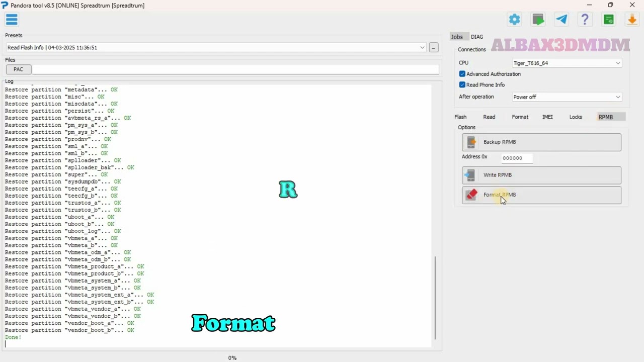Open the CPU Tiger_T616_64 dropdown
644x362 pixels.
pyautogui.click(x=567, y=63)
